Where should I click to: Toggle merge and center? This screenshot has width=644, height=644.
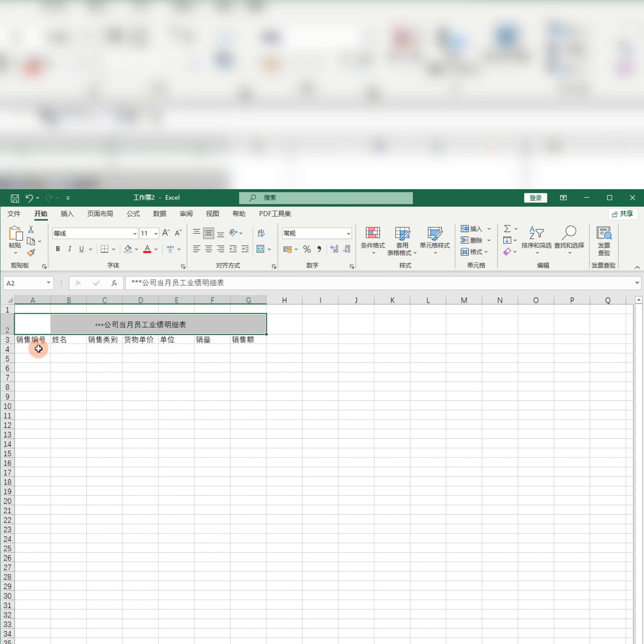(260, 249)
